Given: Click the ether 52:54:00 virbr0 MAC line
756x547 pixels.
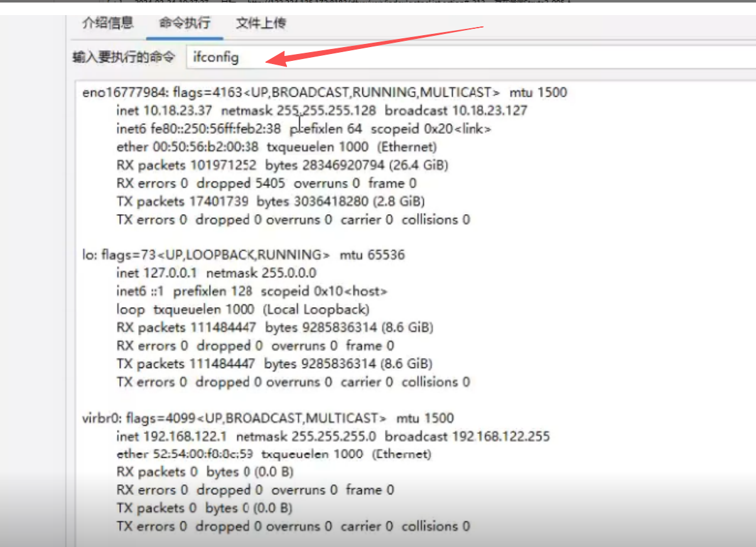Looking at the screenshot, I should click(274, 454).
